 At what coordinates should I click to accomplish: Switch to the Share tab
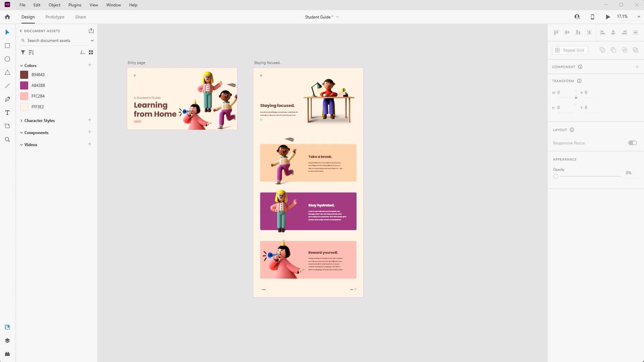pos(80,17)
